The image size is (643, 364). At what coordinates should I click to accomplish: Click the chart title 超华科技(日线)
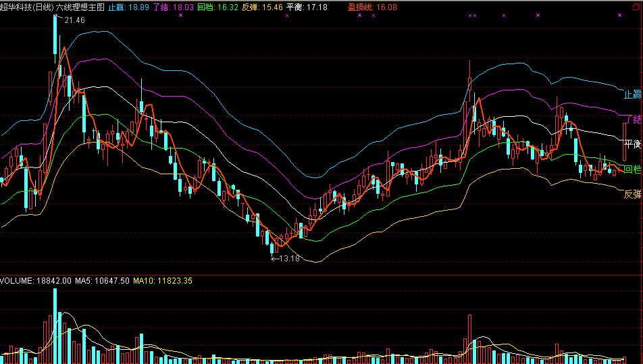[x=27, y=7]
